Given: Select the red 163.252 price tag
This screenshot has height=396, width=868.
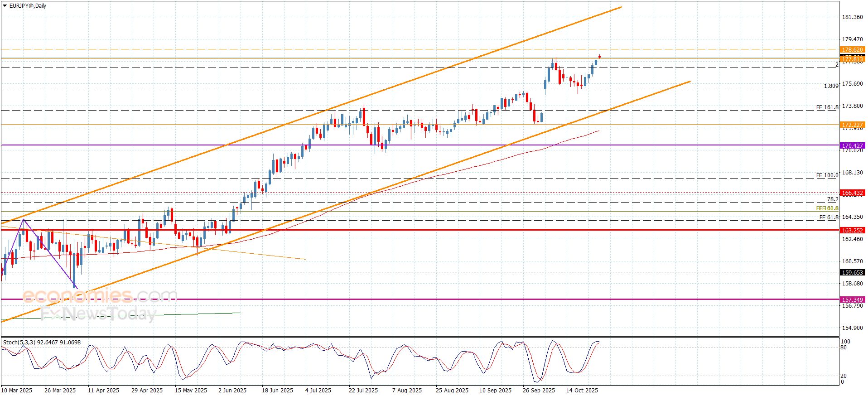Looking at the screenshot, I should [x=852, y=230].
